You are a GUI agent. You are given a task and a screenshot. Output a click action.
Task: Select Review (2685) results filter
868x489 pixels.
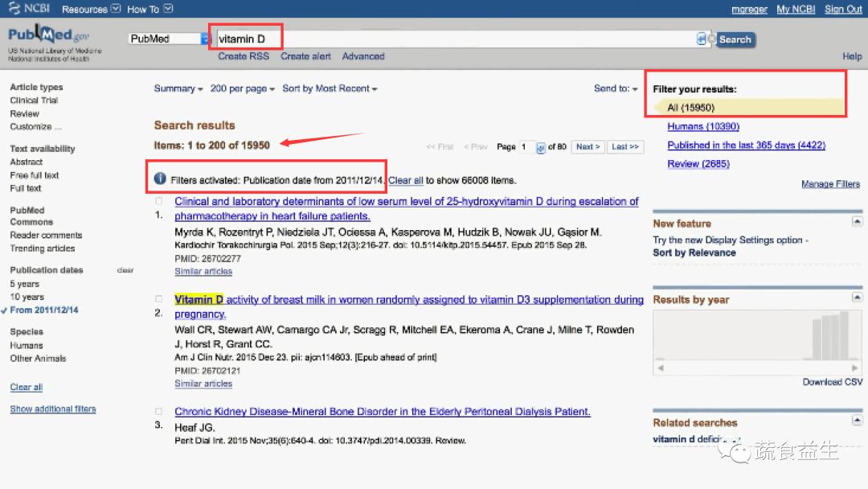[x=698, y=164]
